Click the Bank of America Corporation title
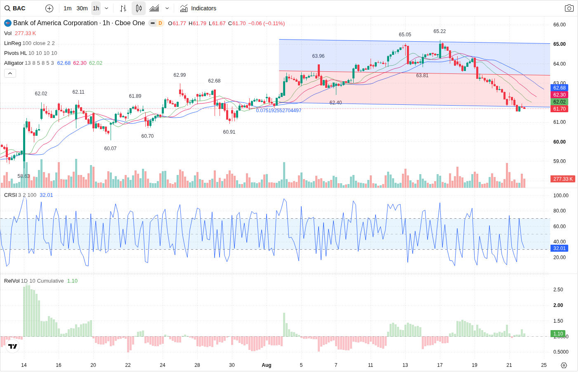 tap(55, 23)
